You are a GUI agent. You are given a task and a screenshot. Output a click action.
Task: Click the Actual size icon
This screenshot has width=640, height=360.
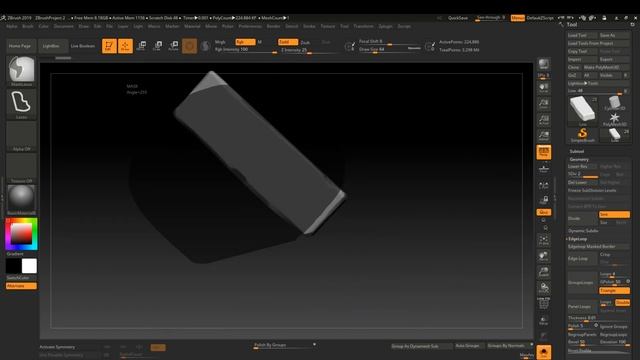[543, 120]
